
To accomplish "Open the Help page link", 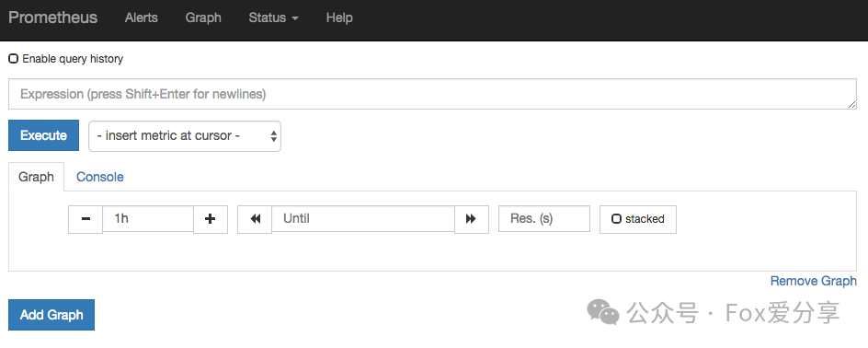I will (x=339, y=17).
